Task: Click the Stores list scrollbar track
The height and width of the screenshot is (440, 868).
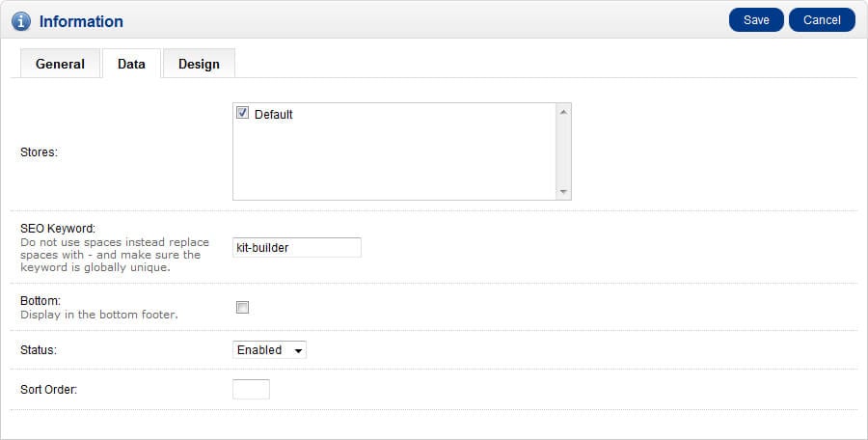Action: (x=563, y=151)
